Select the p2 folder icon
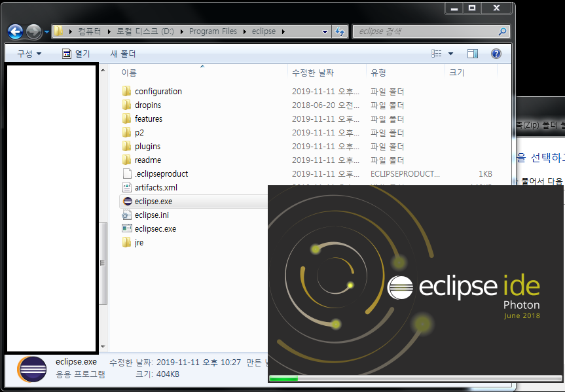Viewport: 565px width, 392px height. pyautogui.click(x=126, y=133)
